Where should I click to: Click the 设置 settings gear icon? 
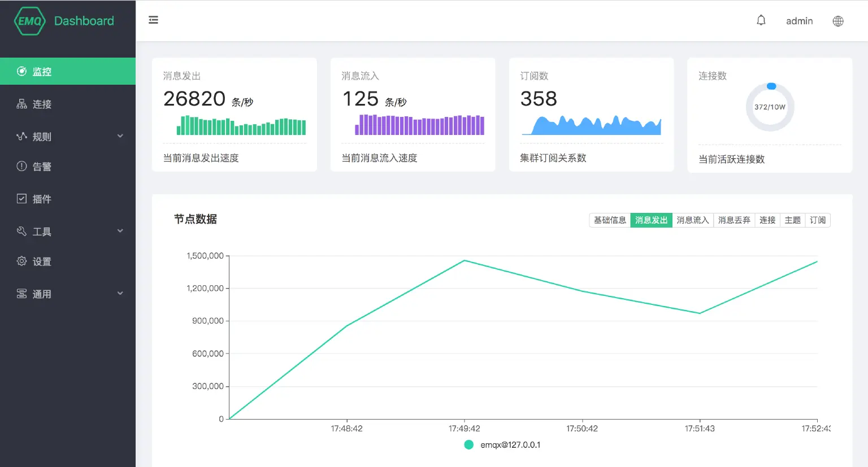21,261
